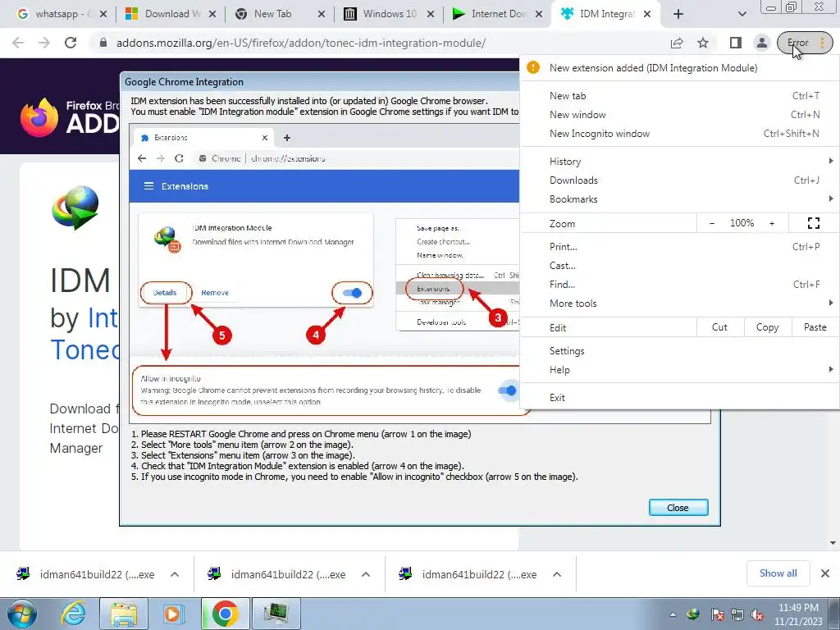Click Firefox Add-ons logo on page
The image size is (840, 630).
70,116
